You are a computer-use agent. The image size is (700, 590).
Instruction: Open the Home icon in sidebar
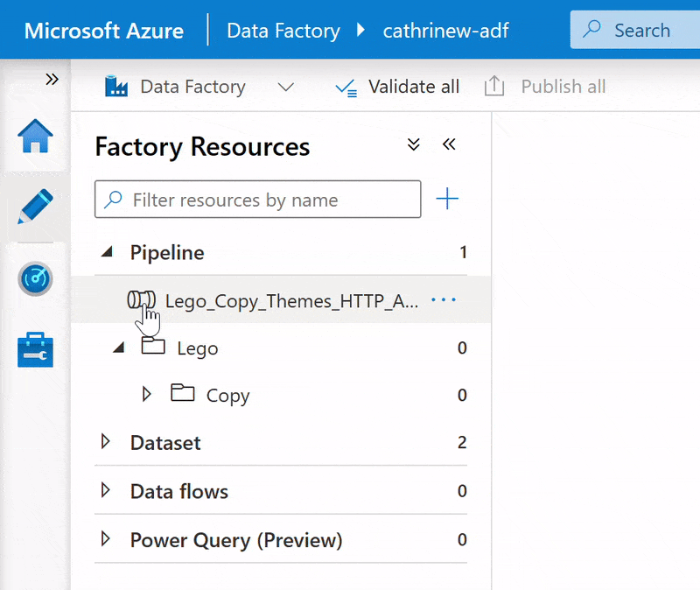click(x=35, y=137)
